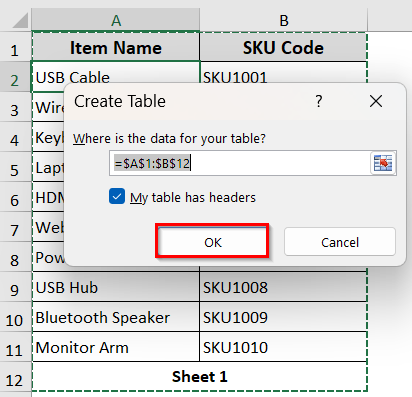Viewport: 412px width, 397px height.
Task: Close the Create Table dialog
Action: pyautogui.click(x=376, y=101)
